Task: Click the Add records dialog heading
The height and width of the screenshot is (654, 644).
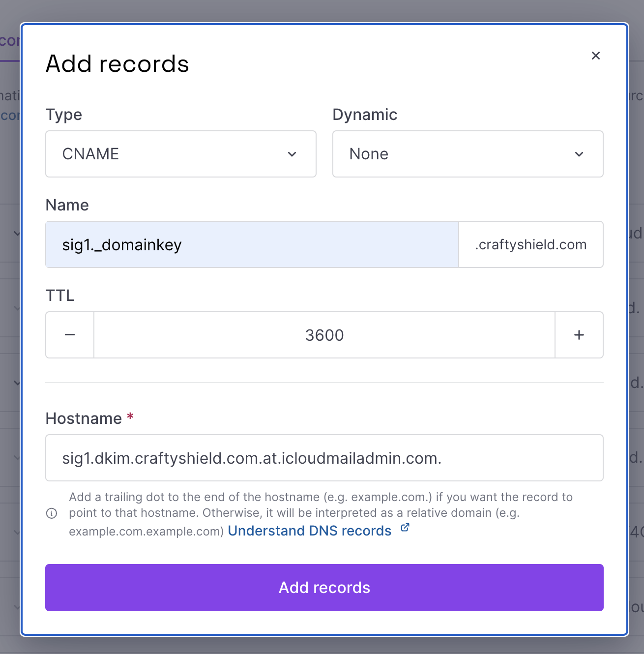Action: click(x=117, y=64)
